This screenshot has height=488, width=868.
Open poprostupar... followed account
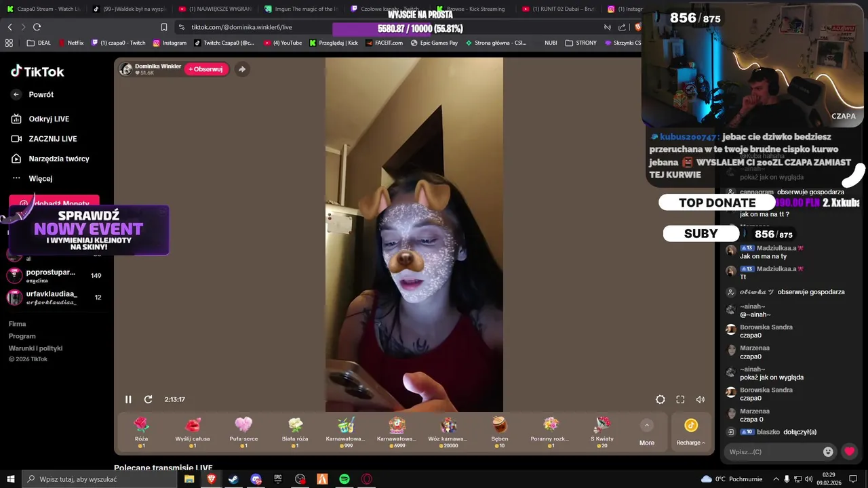[54, 275]
